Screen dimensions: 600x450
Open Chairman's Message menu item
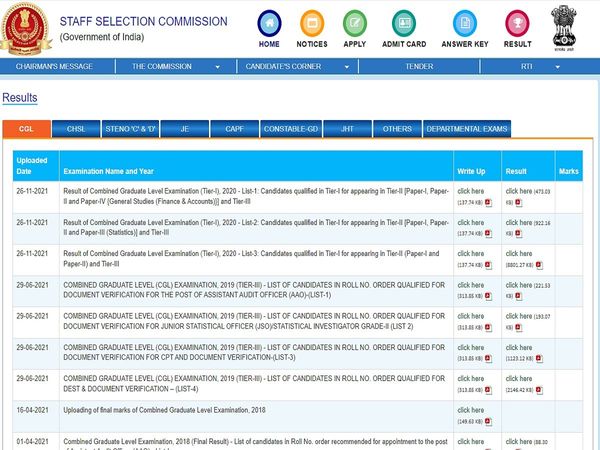click(x=54, y=66)
